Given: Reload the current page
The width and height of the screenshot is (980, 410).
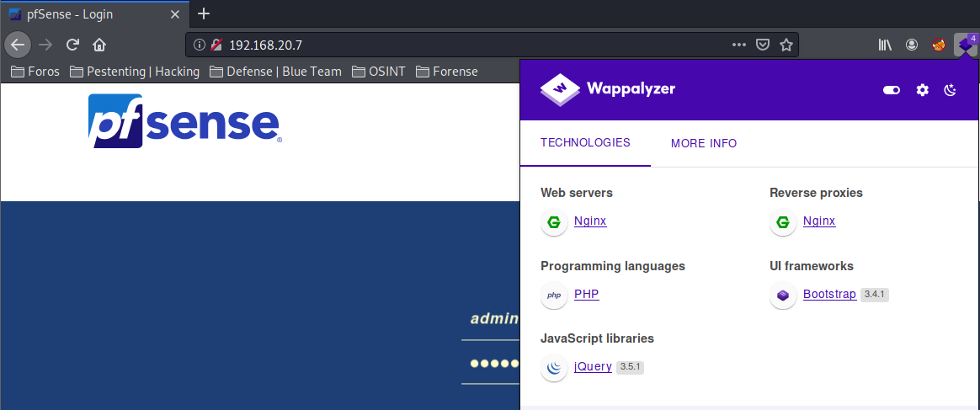Looking at the screenshot, I should pos(72,45).
